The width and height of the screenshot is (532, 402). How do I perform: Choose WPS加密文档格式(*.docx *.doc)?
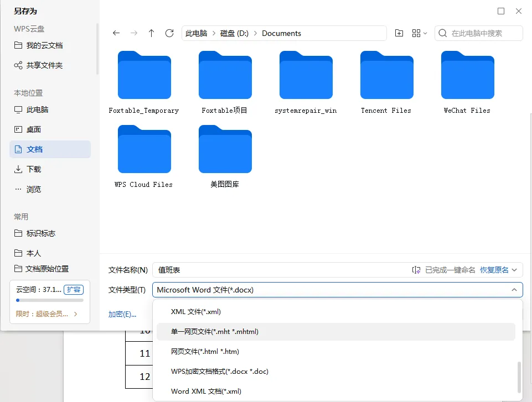(336, 371)
